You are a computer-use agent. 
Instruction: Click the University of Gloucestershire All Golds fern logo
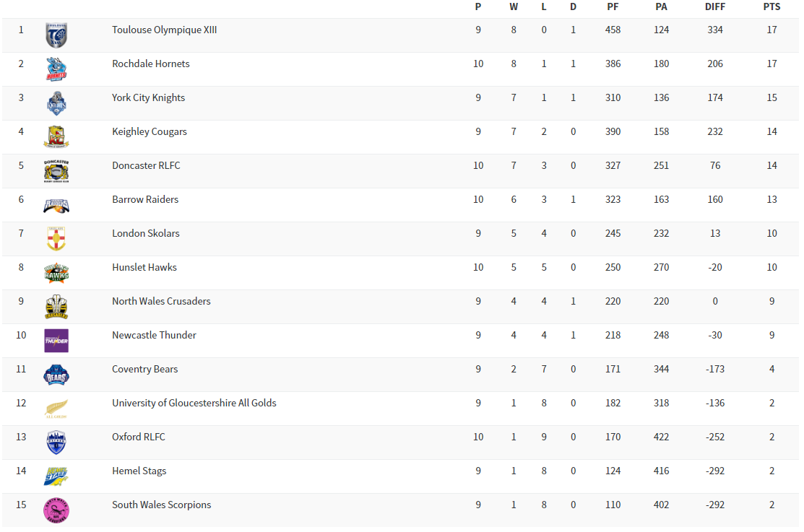pos(56,408)
